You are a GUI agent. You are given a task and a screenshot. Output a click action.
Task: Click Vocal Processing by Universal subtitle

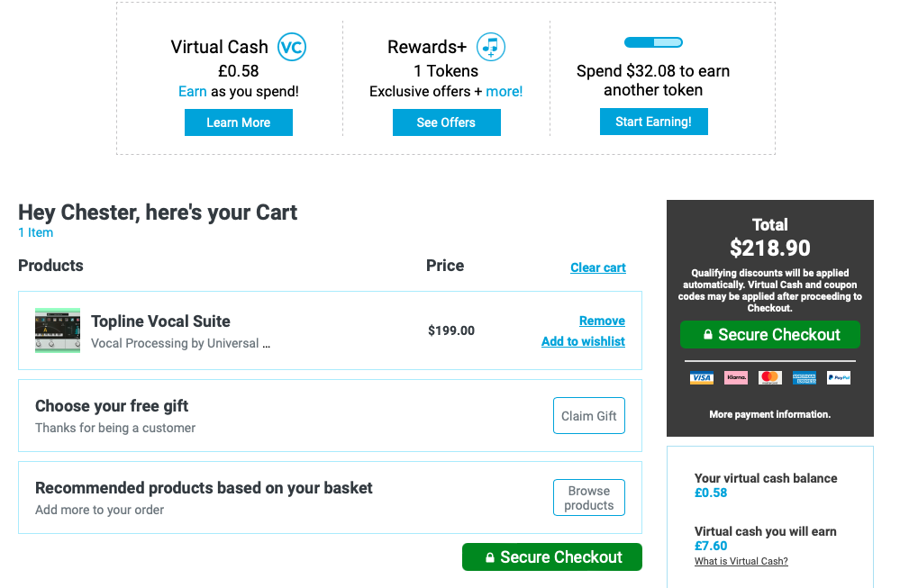[x=181, y=343]
